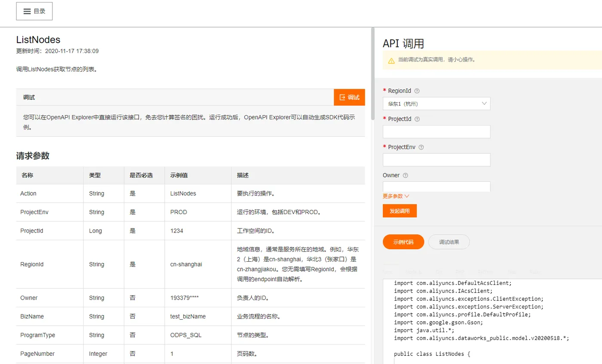This screenshot has width=602, height=364.
Task: Click the example value PROD
Action: [x=178, y=212]
